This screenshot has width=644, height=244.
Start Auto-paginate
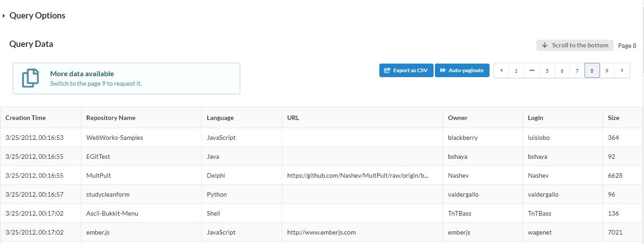[462, 70]
